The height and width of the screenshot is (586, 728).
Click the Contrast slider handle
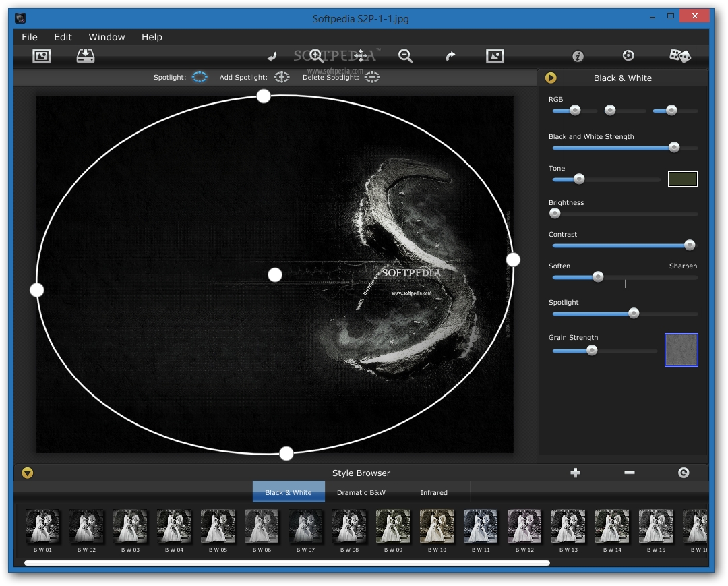[690, 245]
